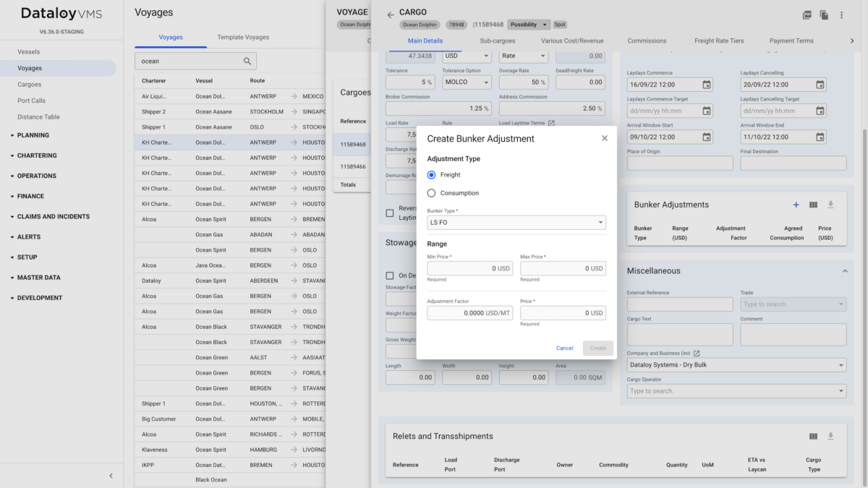Open the Possibility status dropdown

point(529,24)
